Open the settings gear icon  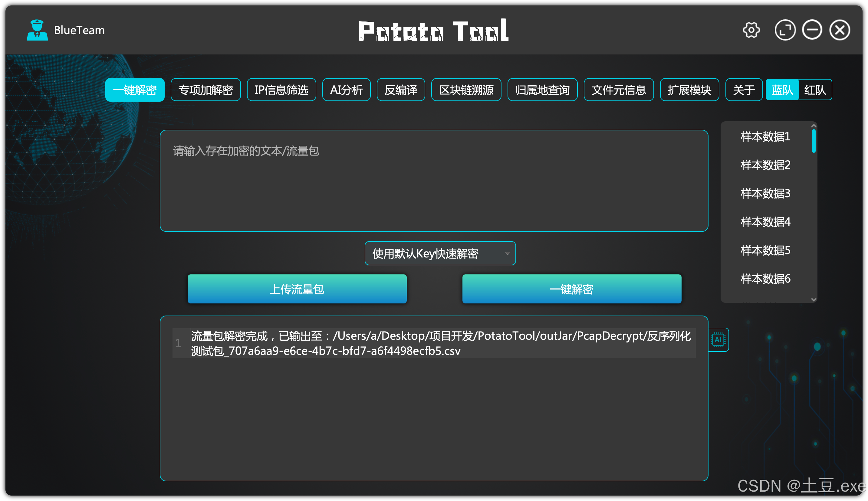tap(751, 30)
